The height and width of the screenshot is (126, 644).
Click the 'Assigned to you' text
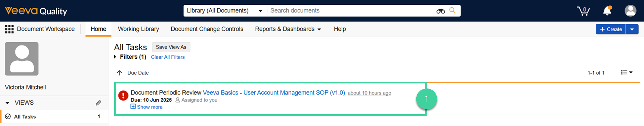pyautogui.click(x=199, y=100)
